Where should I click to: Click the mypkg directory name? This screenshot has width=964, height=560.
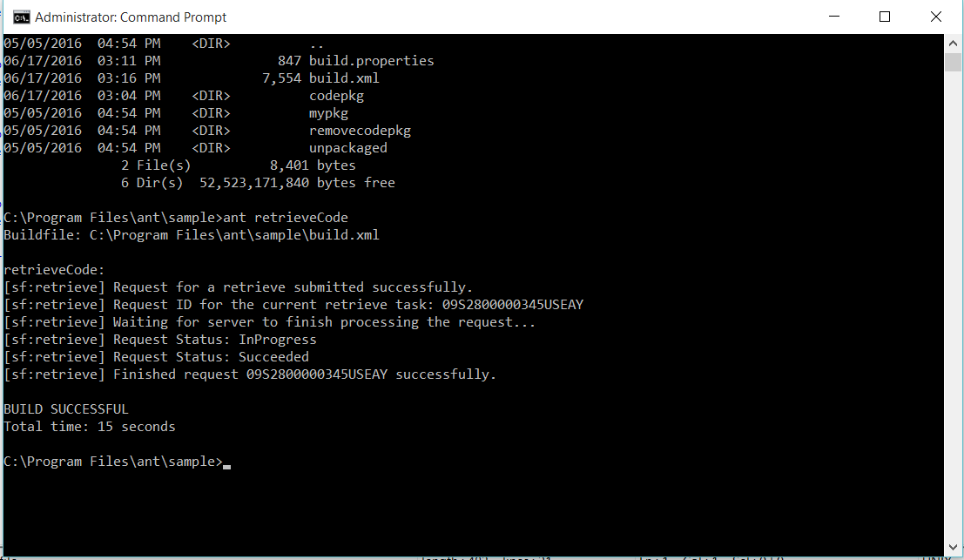(328, 113)
